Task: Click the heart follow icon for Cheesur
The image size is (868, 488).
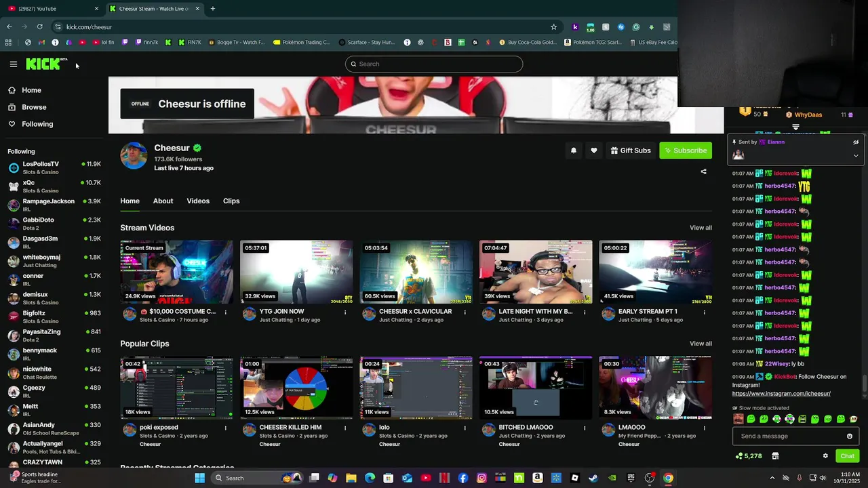Action: click(x=594, y=150)
